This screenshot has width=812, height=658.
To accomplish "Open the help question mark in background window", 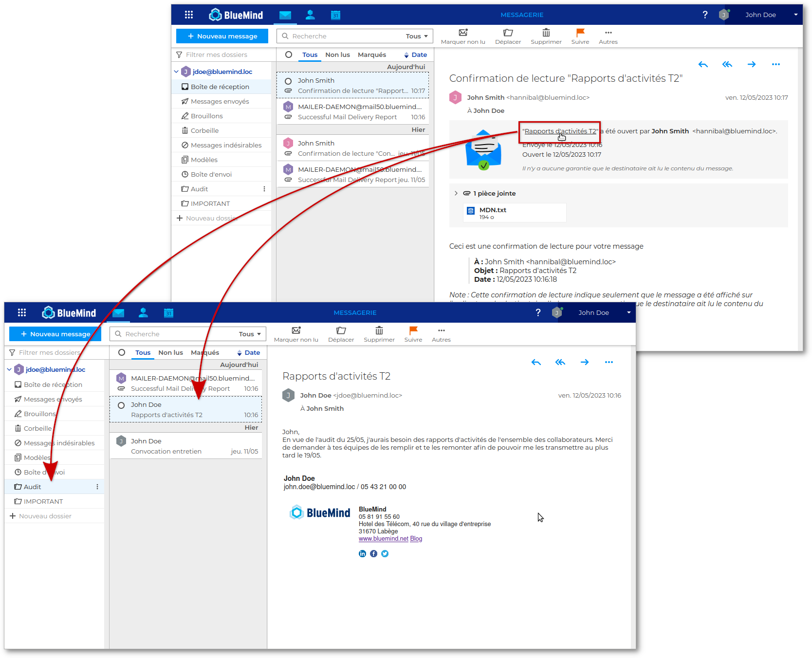I will pos(705,15).
